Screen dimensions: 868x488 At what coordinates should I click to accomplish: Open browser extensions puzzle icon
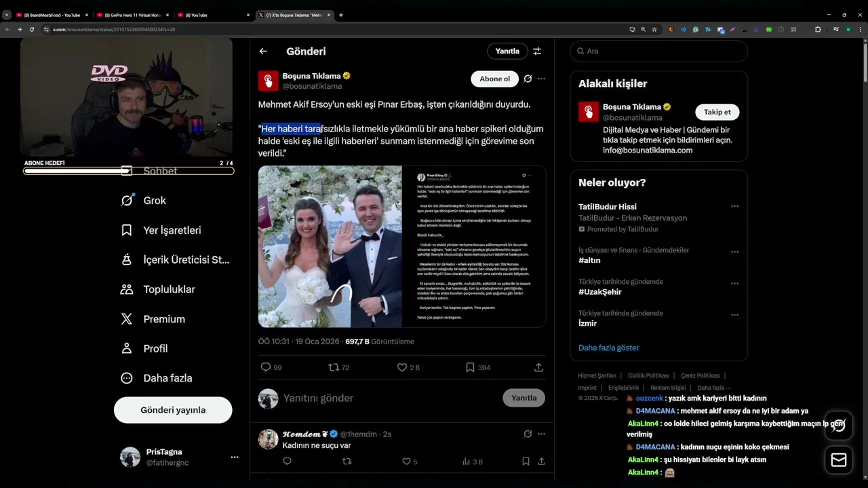(817, 29)
